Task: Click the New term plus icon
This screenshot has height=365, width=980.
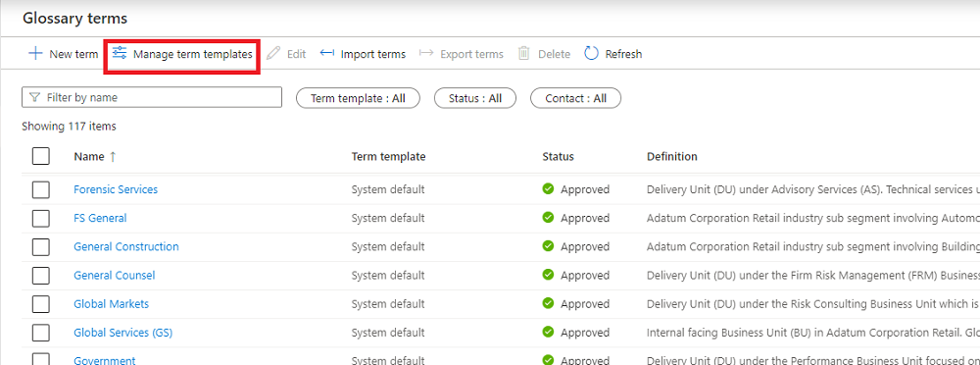Action: pyautogui.click(x=35, y=54)
